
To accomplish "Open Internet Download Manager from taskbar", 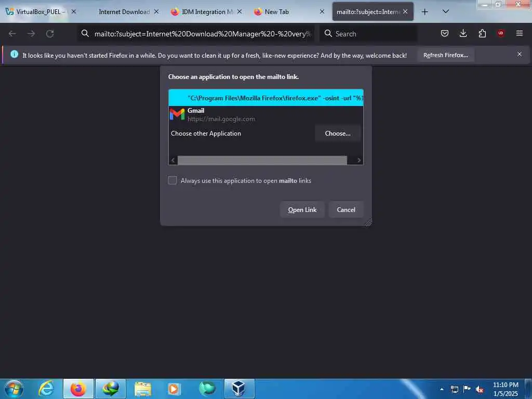I will click(x=111, y=389).
